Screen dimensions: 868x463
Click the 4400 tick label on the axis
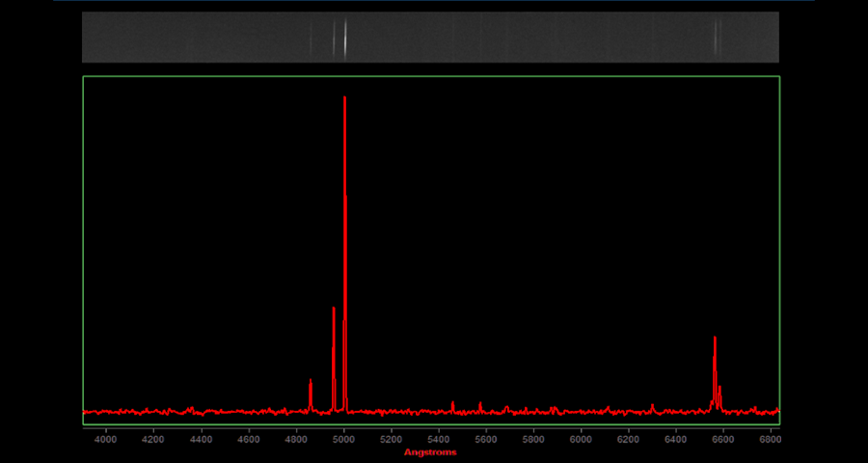pos(202,438)
